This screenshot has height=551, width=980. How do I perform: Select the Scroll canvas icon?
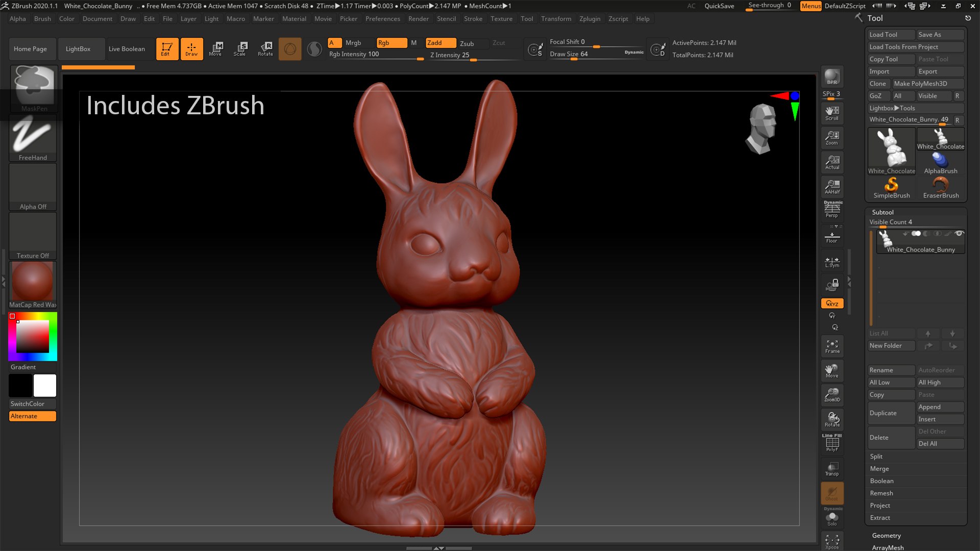(832, 113)
